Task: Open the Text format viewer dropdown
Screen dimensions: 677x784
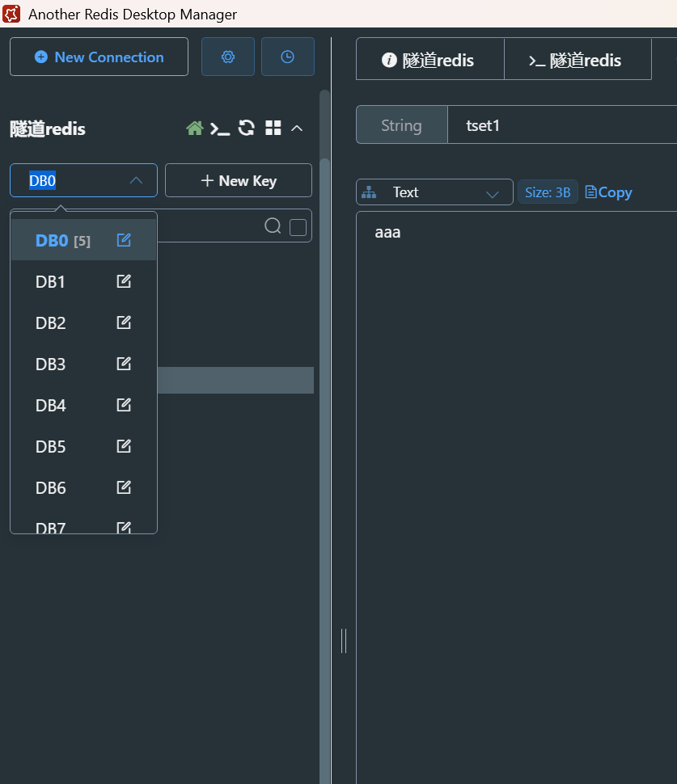Action: (x=434, y=192)
